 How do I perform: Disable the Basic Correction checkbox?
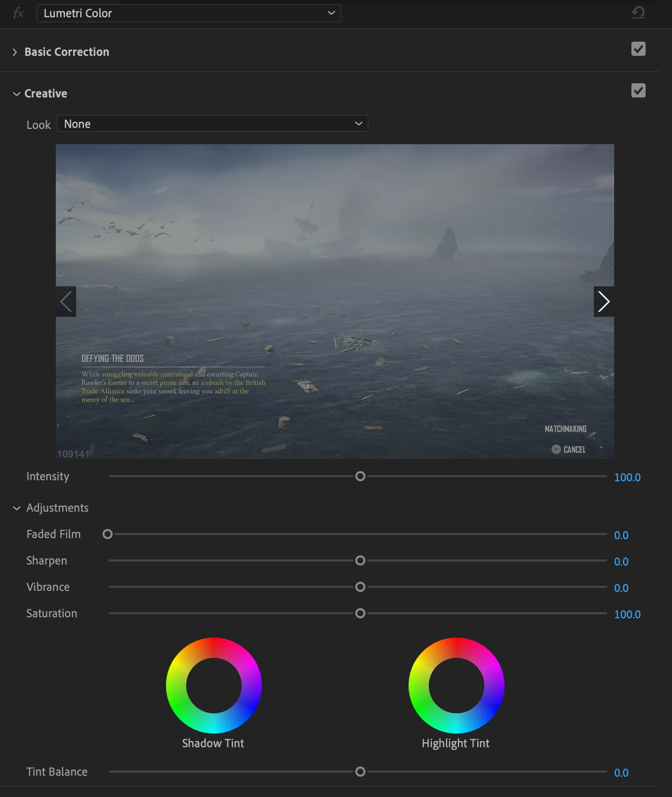(x=639, y=49)
